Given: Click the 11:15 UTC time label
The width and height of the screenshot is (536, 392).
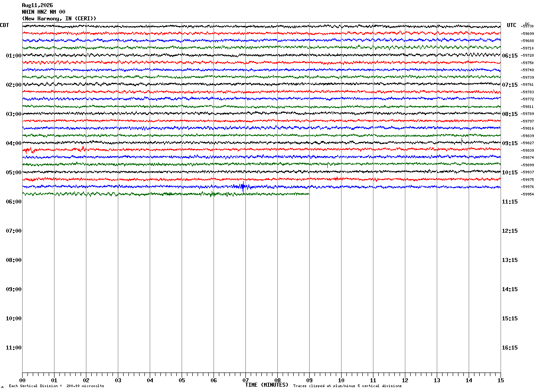Looking at the screenshot, I should (510, 202).
